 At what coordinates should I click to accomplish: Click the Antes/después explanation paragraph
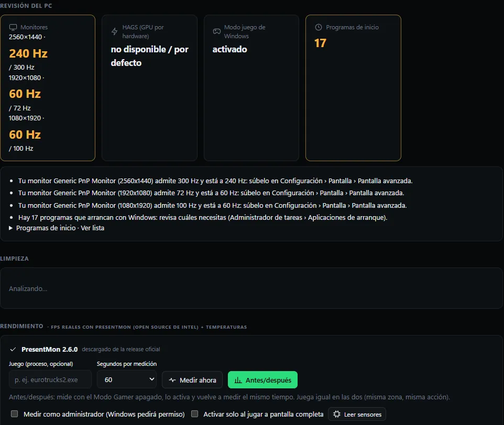tap(229, 397)
